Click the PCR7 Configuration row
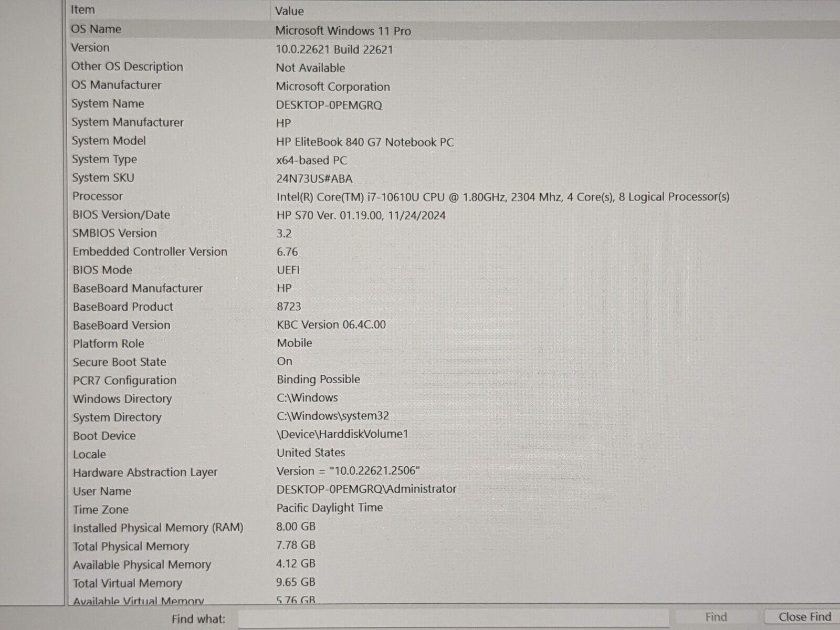The height and width of the screenshot is (630, 840). pyautogui.click(x=125, y=380)
